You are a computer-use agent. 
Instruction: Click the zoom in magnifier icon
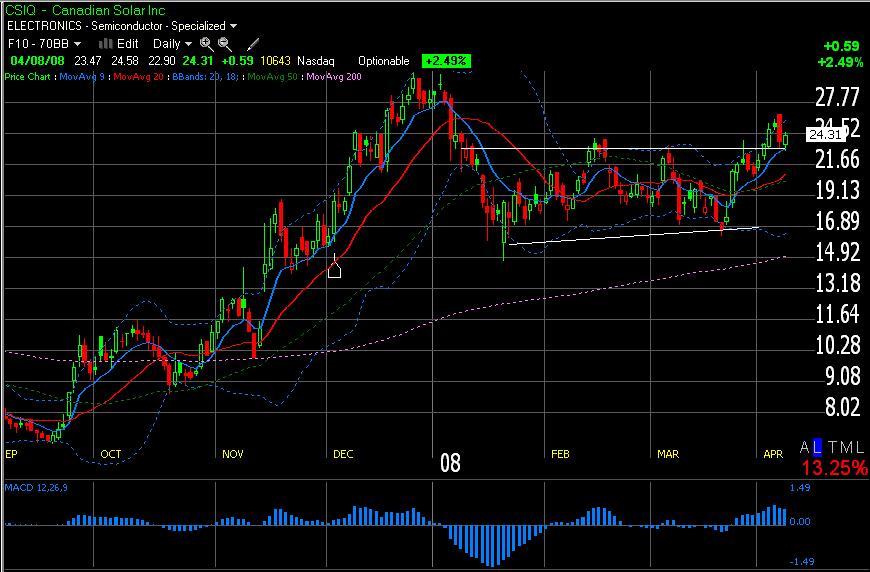click(x=206, y=44)
